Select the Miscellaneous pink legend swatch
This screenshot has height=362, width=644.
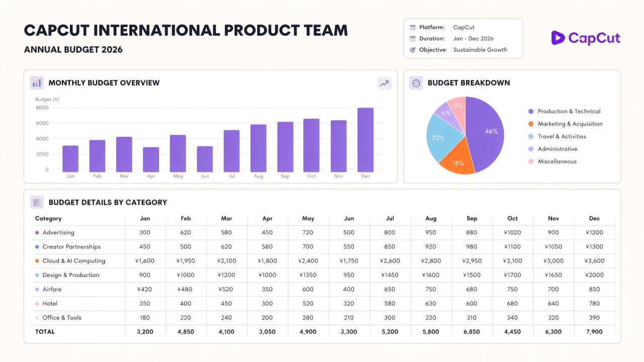click(x=531, y=162)
